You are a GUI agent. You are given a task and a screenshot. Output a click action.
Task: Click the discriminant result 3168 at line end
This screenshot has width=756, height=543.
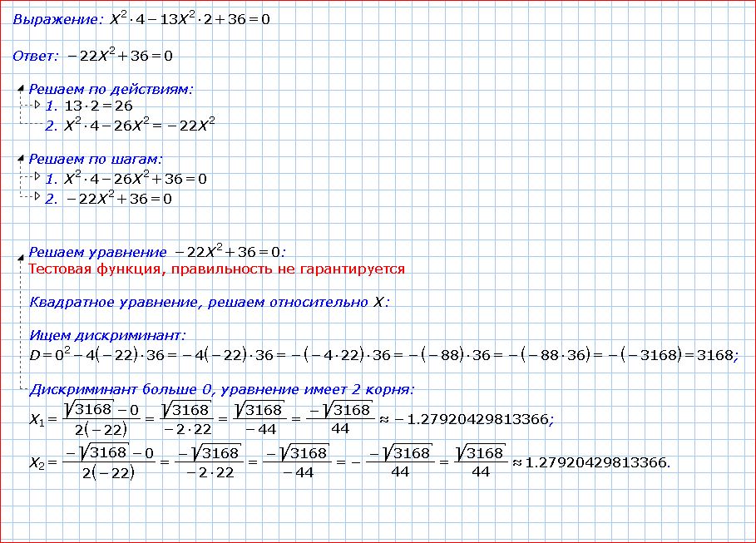(x=715, y=355)
